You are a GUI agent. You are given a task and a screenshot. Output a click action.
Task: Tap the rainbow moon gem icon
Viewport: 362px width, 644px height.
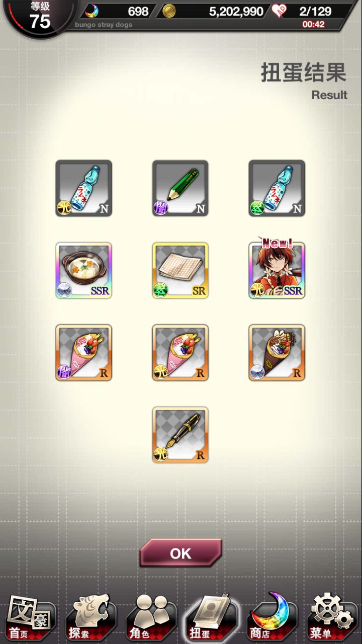point(92,11)
